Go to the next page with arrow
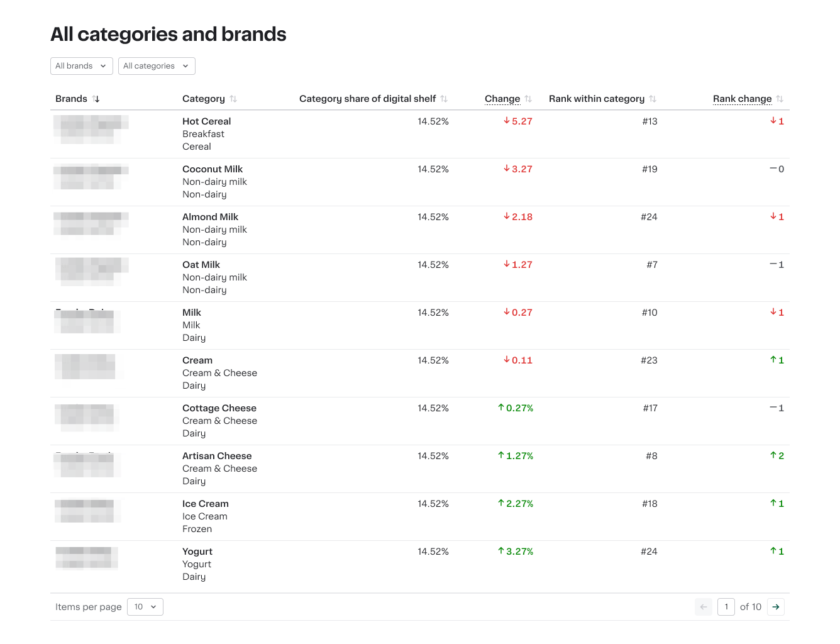 point(775,606)
